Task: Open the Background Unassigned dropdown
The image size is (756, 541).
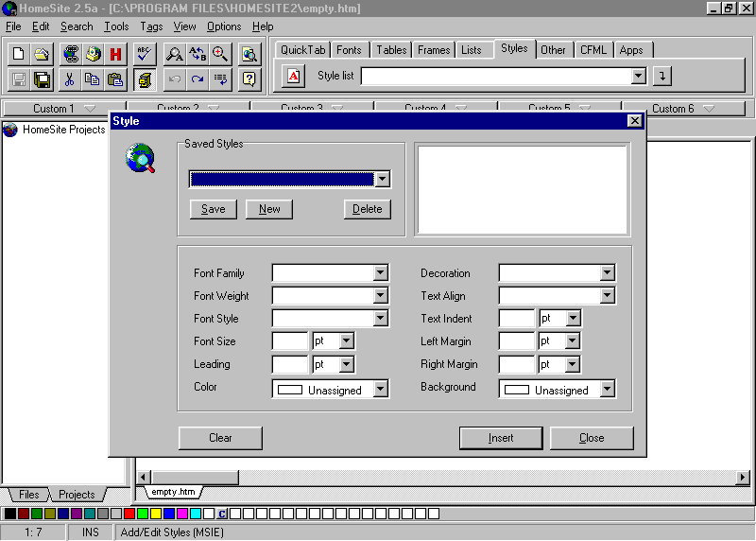Action: [x=607, y=389]
